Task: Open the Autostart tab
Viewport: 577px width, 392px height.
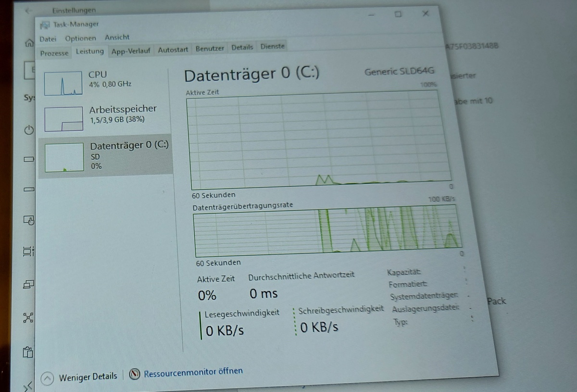Action: pyautogui.click(x=173, y=49)
